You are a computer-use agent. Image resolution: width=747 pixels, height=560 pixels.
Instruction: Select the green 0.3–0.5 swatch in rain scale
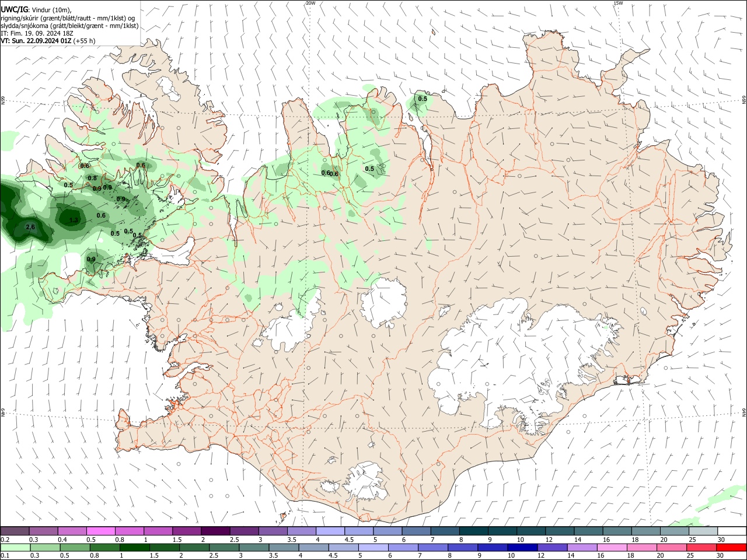click(x=46, y=547)
